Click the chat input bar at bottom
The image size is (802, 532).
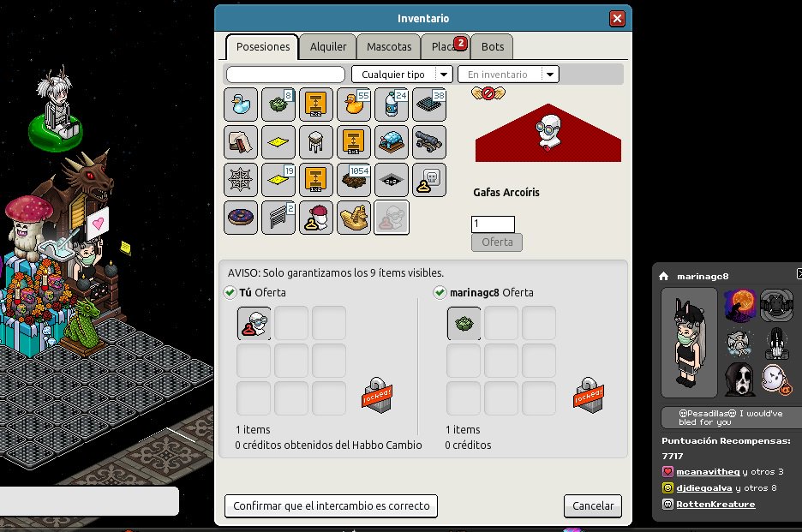89,501
